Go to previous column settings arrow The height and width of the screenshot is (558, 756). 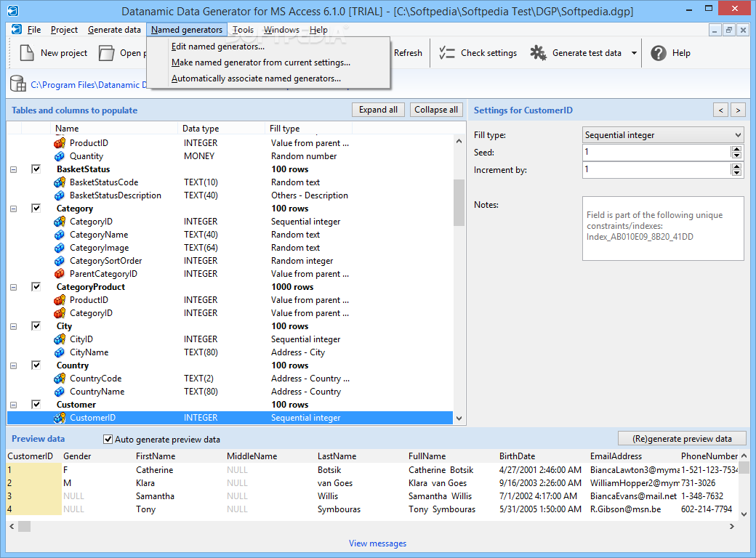tap(721, 110)
